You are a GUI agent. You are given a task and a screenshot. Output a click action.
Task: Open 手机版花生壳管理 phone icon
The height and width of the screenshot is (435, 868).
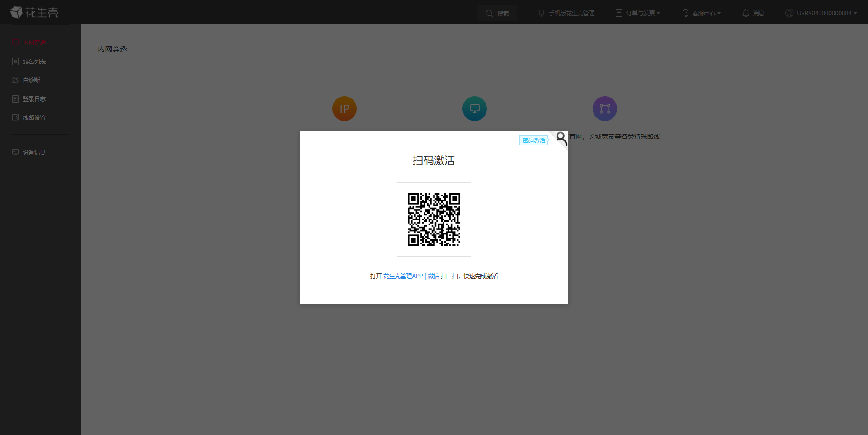tap(541, 14)
